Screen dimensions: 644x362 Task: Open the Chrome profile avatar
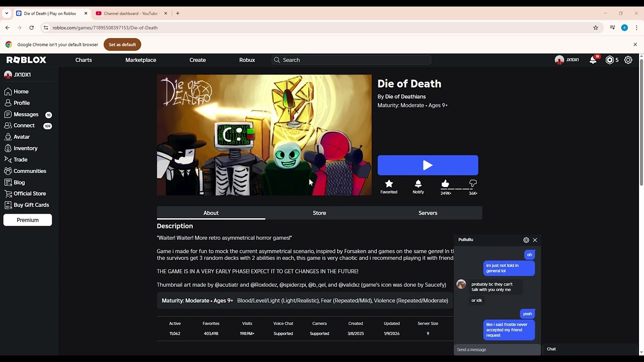point(624,28)
